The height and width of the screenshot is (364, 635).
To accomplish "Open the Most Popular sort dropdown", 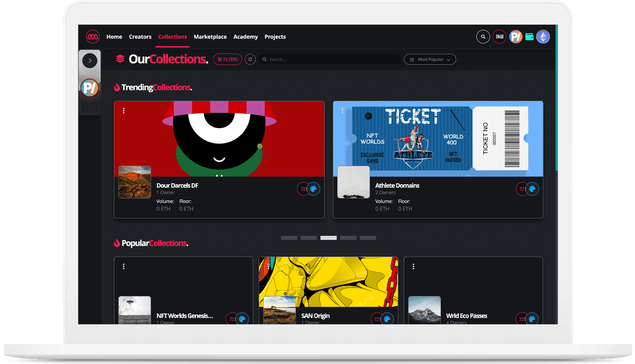I will pyautogui.click(x=430, y=59).
